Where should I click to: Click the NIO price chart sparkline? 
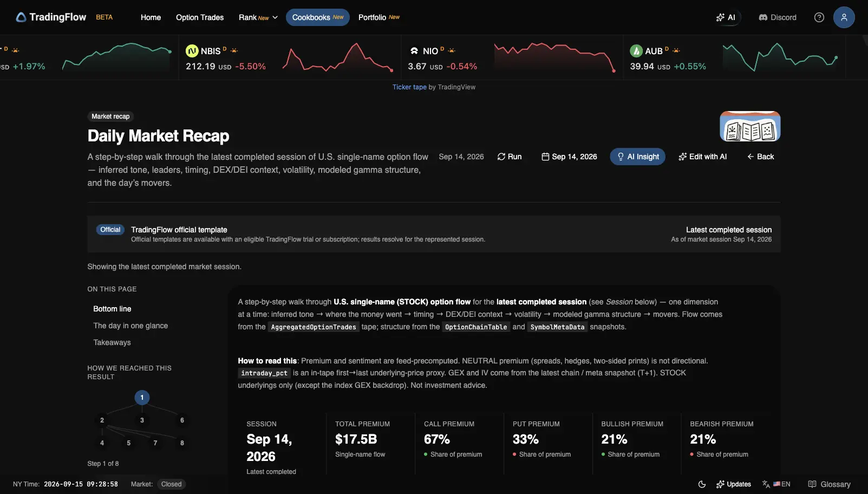555,57
